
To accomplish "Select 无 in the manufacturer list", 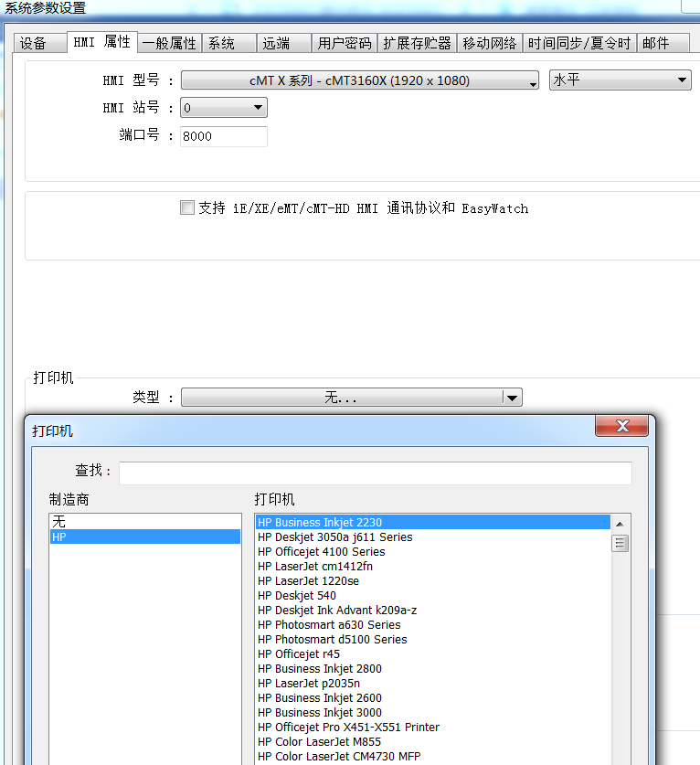I will 144,522.
